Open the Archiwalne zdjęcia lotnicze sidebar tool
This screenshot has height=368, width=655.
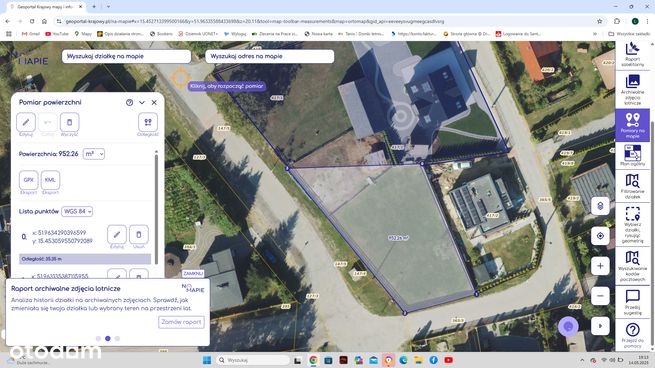[x=632, y=89]
